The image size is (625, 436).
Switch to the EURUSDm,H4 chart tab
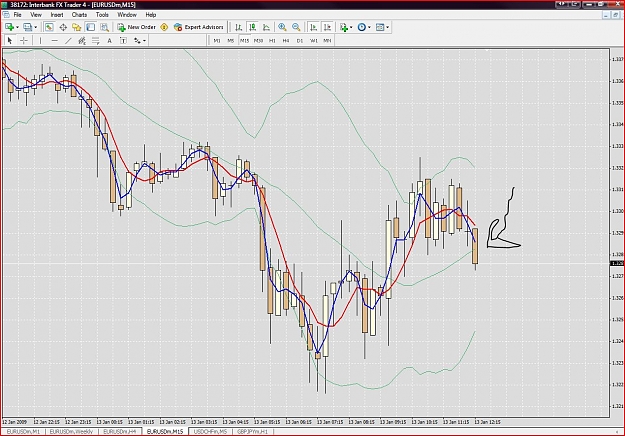coord(120,432)
